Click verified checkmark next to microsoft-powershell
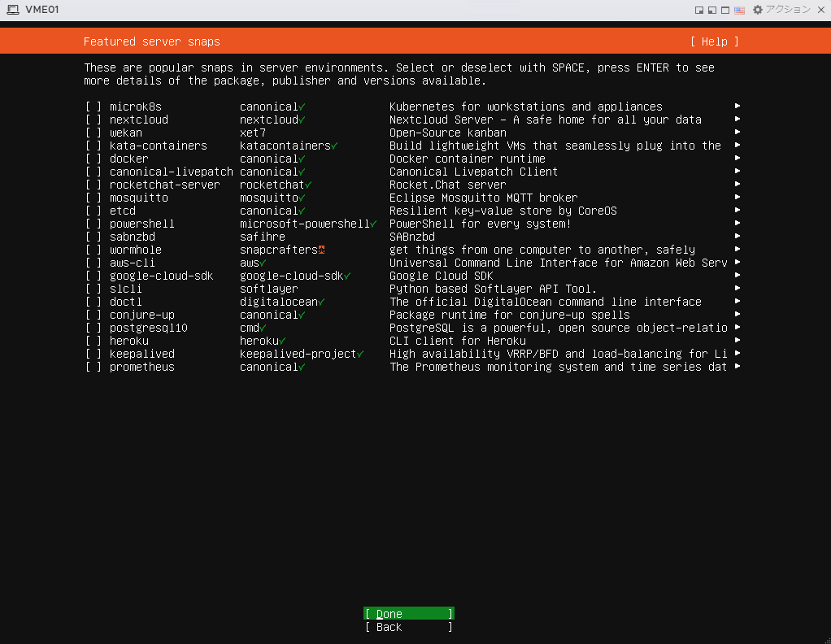Image resolution: width=831 pixels, height=644 pixels. click(374, 224)
